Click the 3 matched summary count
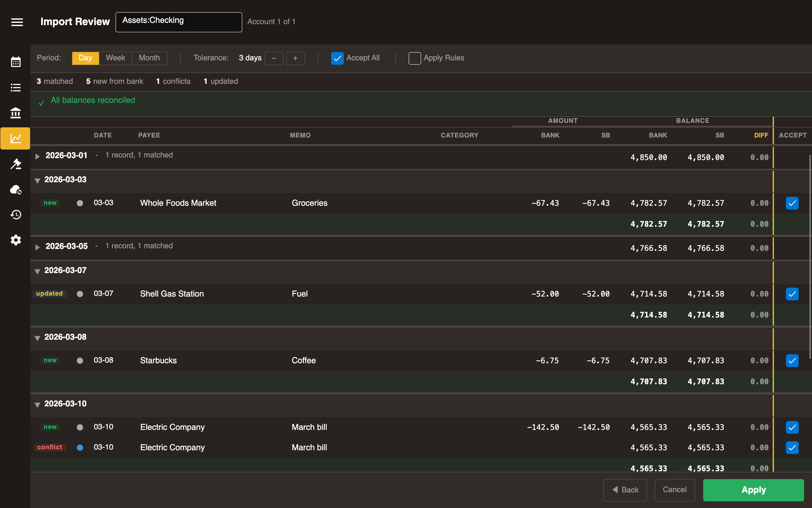812x508 pixels. tap(55, 81)
